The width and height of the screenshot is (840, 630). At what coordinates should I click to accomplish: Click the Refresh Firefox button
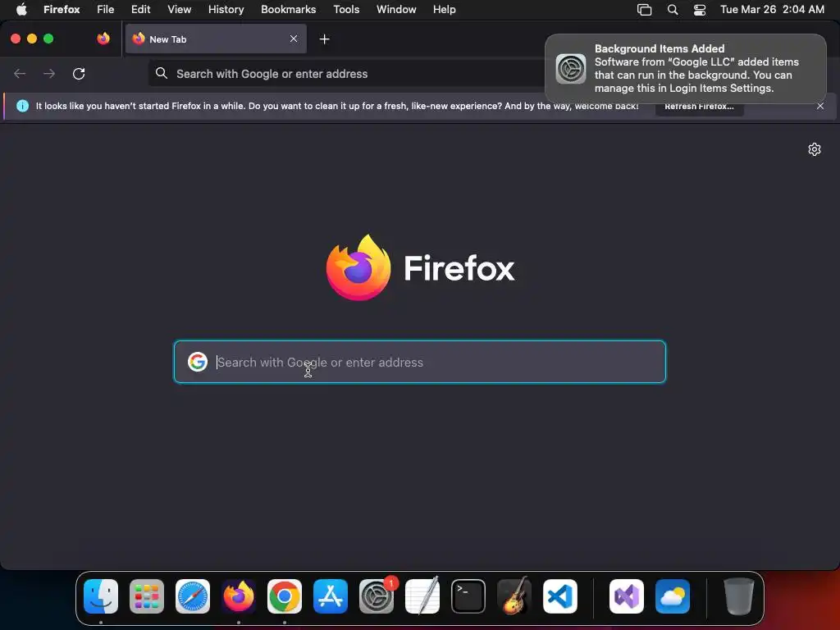(x=699, y=106)
